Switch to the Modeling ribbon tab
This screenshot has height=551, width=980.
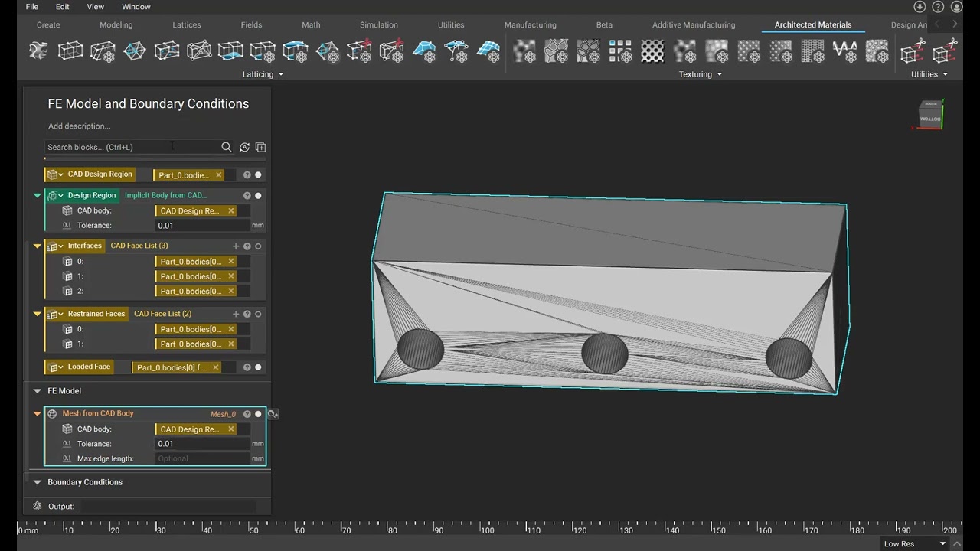point(116,25)
